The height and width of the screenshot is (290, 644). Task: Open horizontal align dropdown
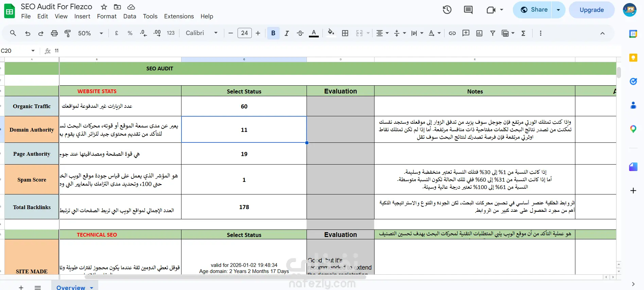[x=382, y=33]
